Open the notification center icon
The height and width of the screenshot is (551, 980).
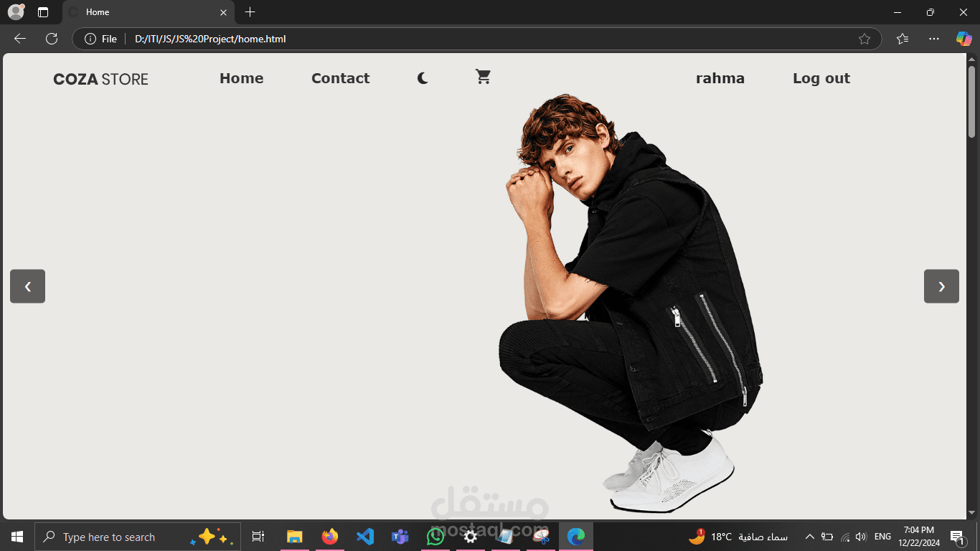(x=958, y=537)
